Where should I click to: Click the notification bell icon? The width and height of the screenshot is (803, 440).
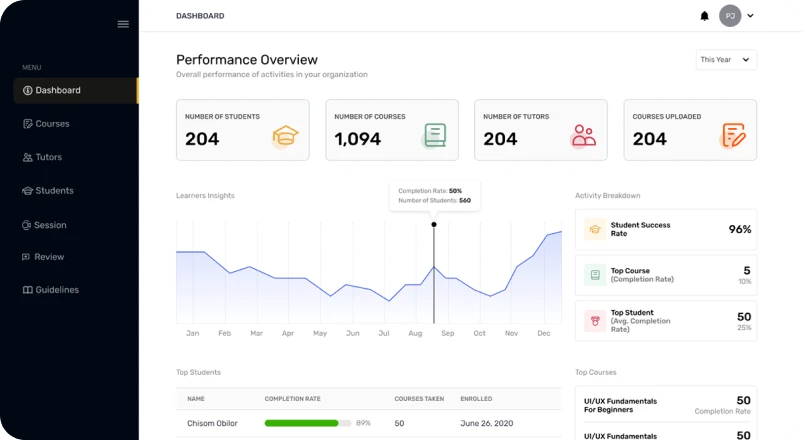tap(704, 16)
